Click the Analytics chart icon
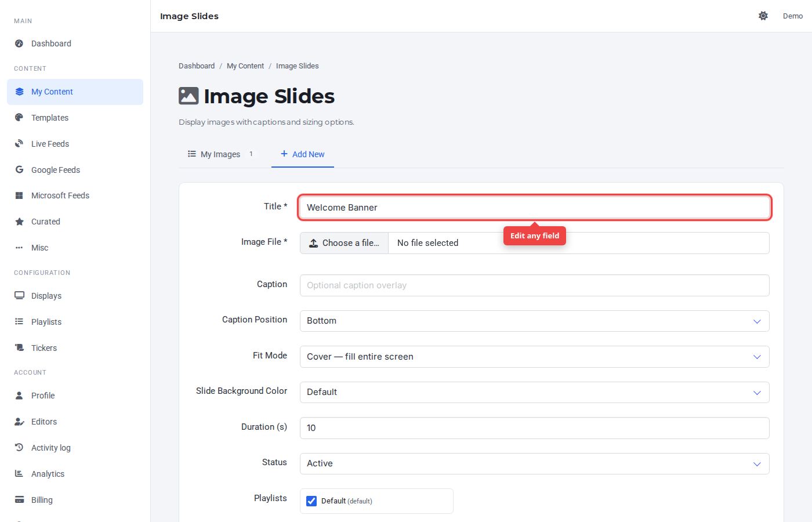The image size is (812, 522). click(19, 474)
